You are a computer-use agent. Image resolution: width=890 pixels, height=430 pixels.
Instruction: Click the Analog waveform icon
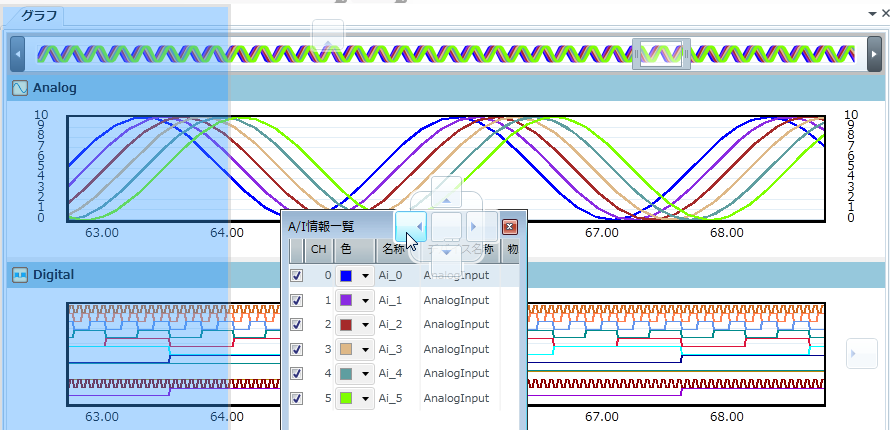coord(19,88)
